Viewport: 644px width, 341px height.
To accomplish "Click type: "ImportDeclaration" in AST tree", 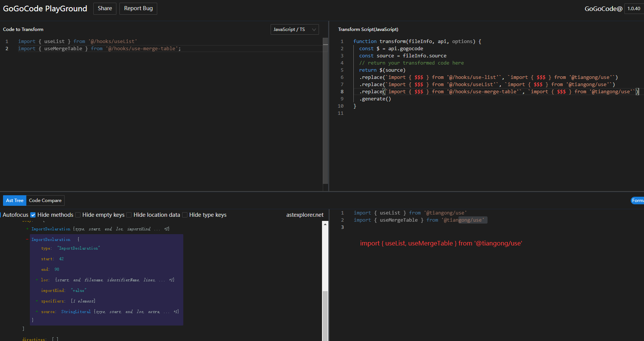I will point(70,248).
